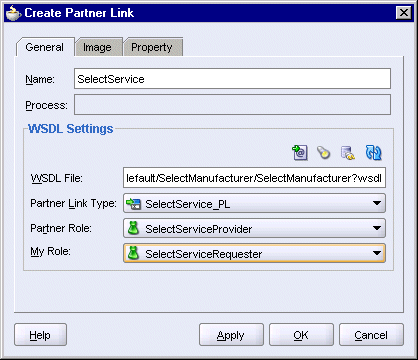
Task: Click into the Name text field
Action: tap(232, 79)
